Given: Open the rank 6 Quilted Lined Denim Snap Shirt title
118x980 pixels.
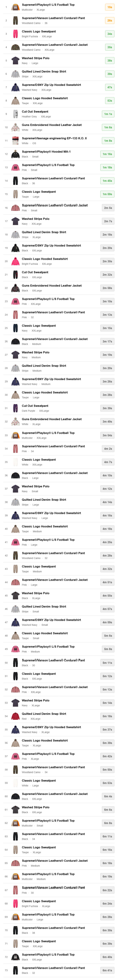Looking at the screenshot, I should point(44,71).
